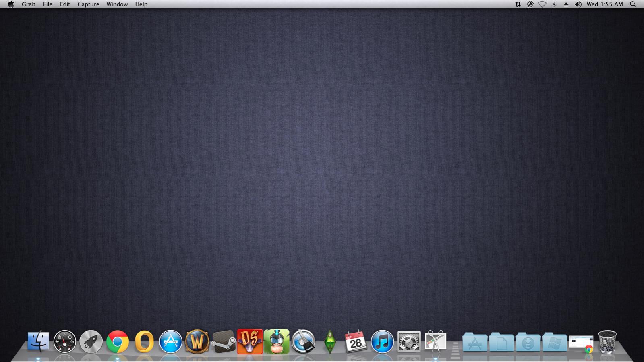
Task: Open the Grab application menu
Action: click(29, 4)
